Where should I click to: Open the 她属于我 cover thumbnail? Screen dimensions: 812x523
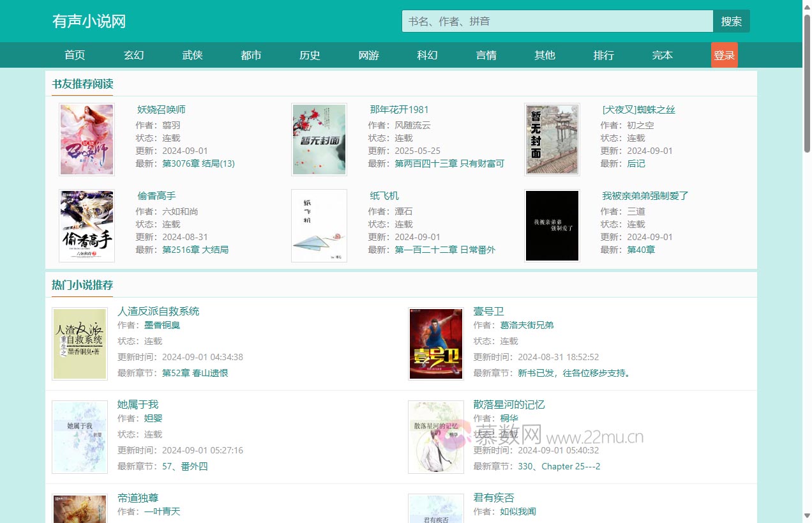(80, 437)
